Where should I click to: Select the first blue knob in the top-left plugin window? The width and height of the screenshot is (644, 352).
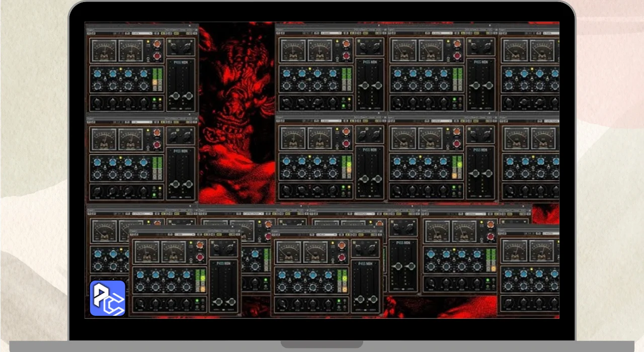coord(98,73)
